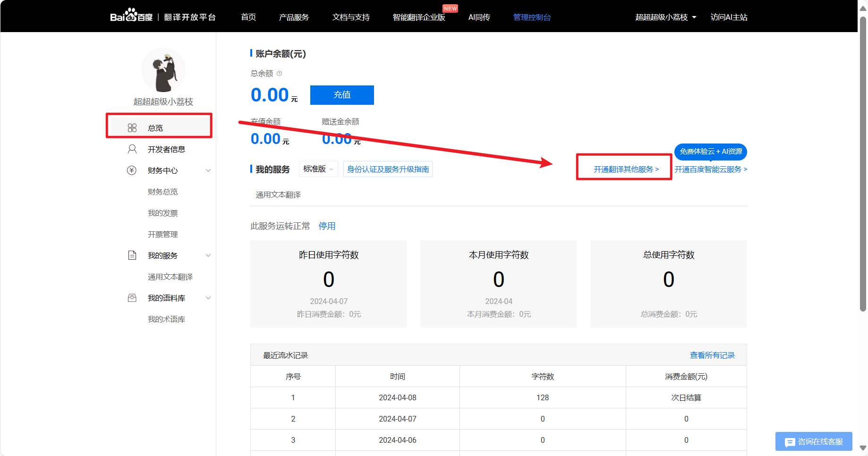Viewport: 868px width, 456px height.
Task: Click the chat icon for online support
Action: (790, 442)
